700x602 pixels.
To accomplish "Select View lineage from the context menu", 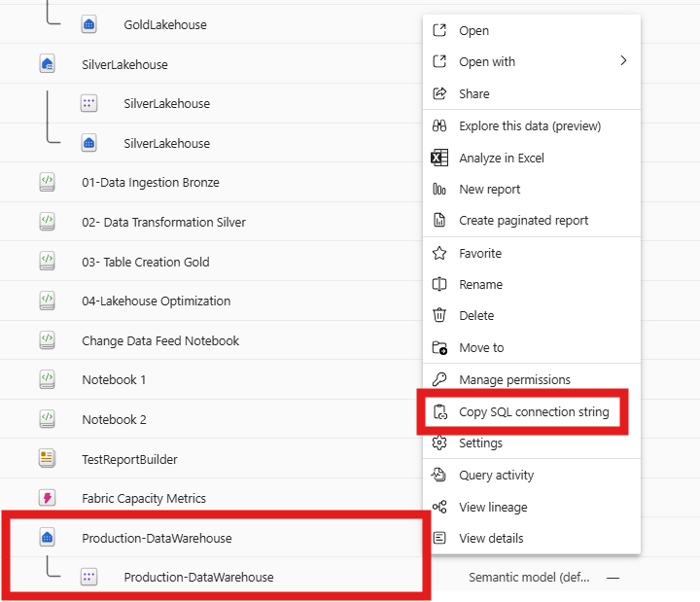I will point(493,507).
